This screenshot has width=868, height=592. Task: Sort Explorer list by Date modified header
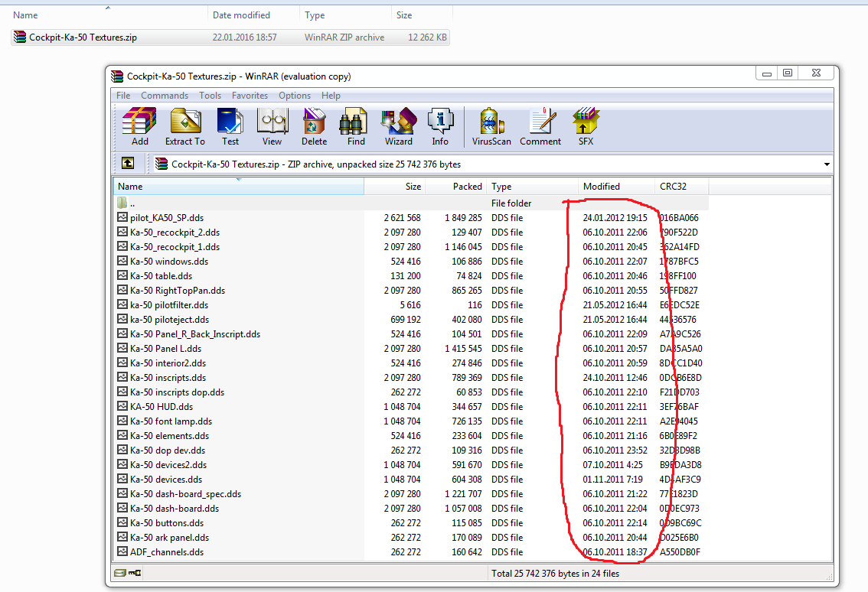(x=253, y=15)
